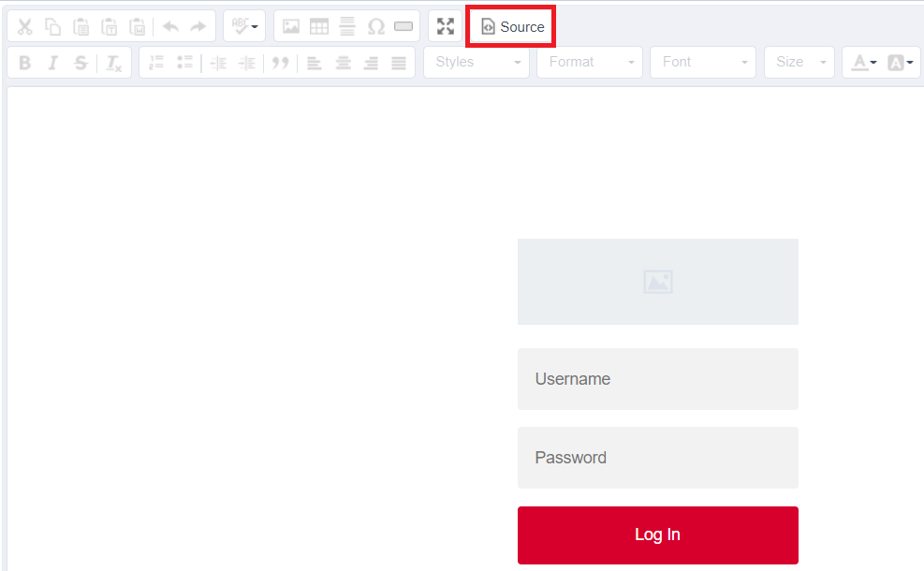Open the Font dropdown
This screenshot has width=924, height=571.
pos(702,62)
